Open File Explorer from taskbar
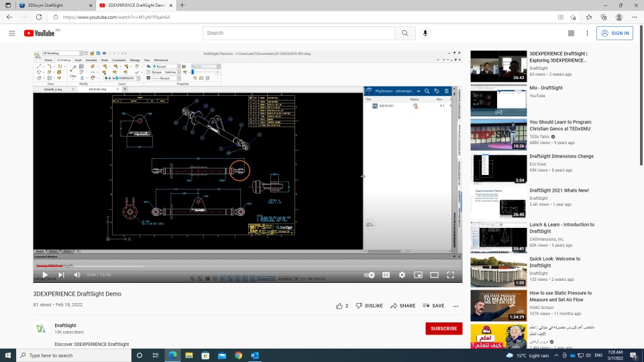This screenshot has height=362, width=644. point(189,355)
